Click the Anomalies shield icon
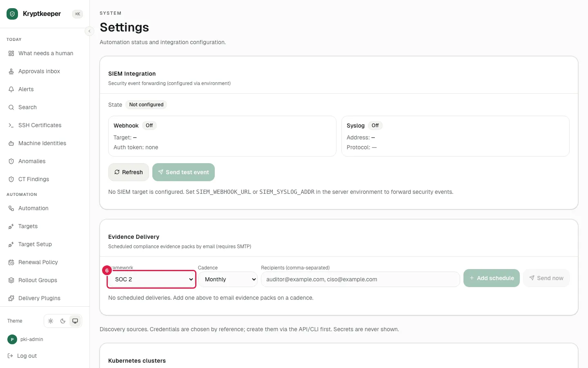Screen dimensions: 588x368 [x=11, y=162]
